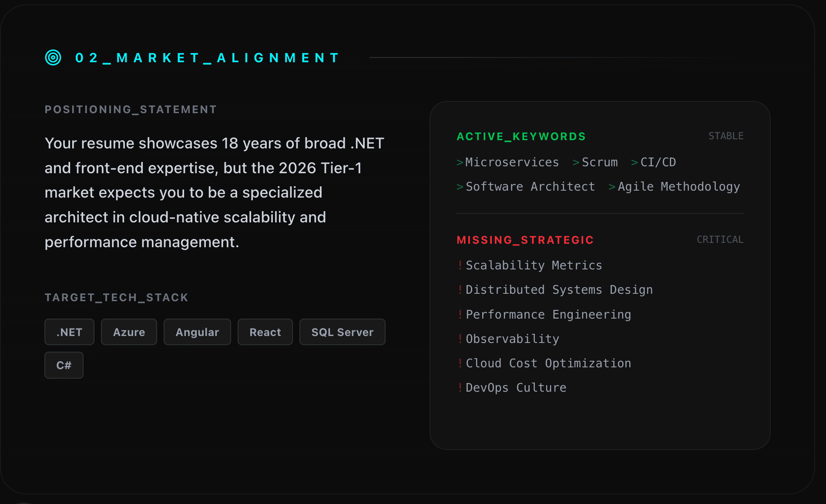Click the MISSING_STRATEGIC heading
Screen dimensions: 826x504
point(525,240)
